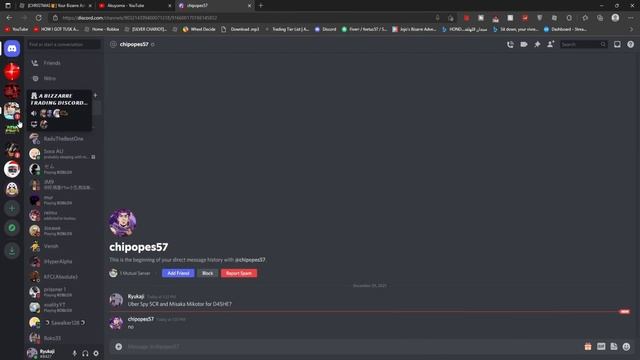
Task: Open the sticker picker icon
Action: 614,347
